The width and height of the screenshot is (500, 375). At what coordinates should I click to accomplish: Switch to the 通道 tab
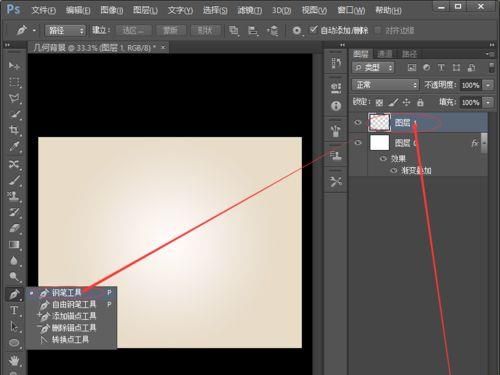point(384,54)
